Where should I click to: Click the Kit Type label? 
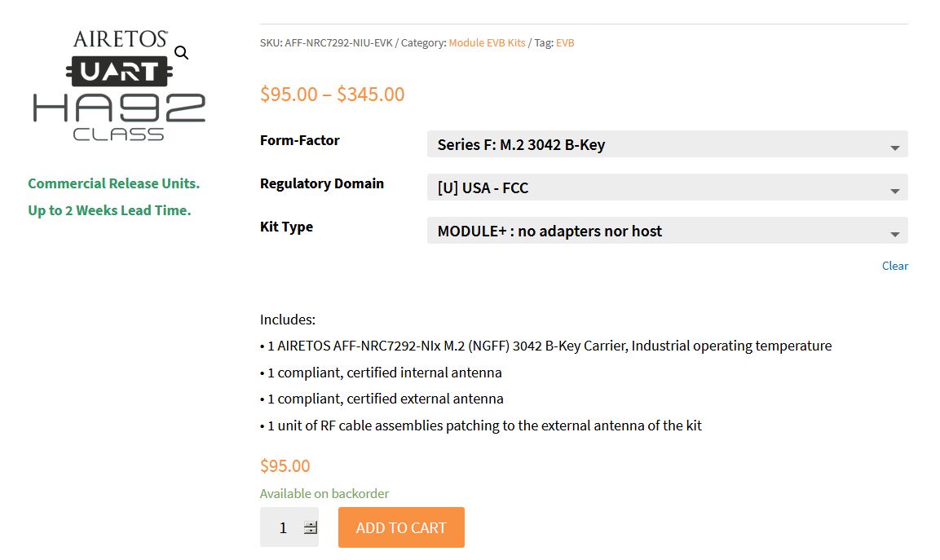(x=286, y=227)
